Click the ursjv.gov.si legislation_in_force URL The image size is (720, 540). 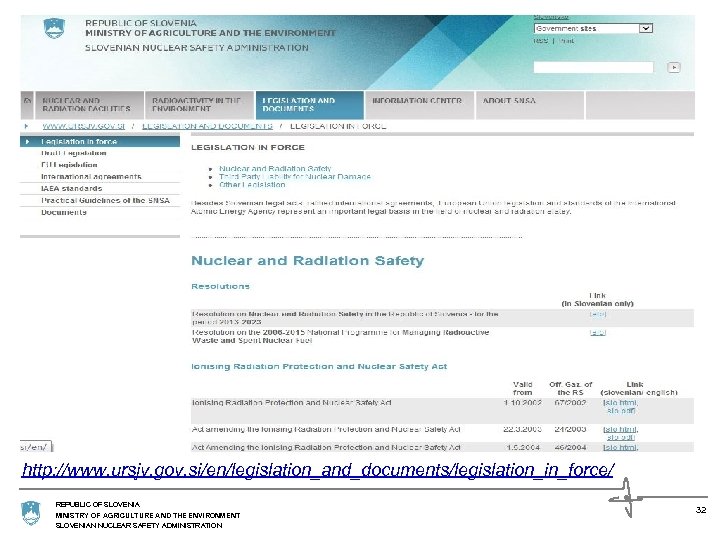click(317, 470)
